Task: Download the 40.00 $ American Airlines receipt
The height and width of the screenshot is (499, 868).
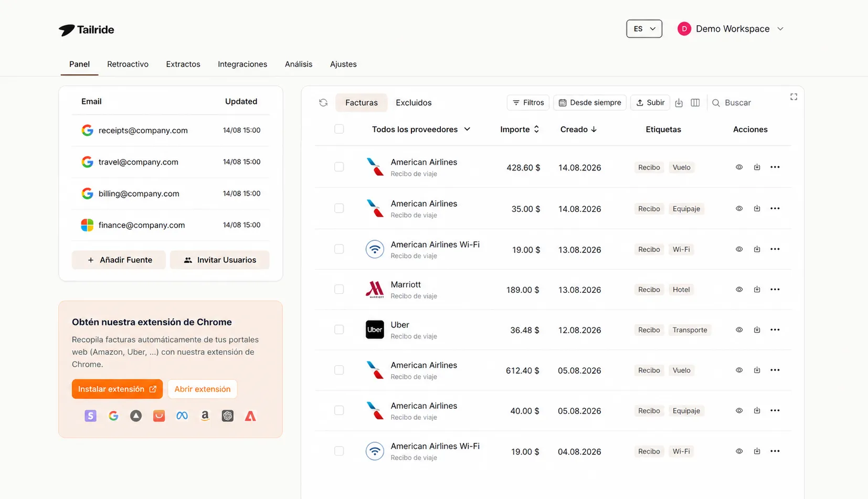Action: (x=757, y=410)
